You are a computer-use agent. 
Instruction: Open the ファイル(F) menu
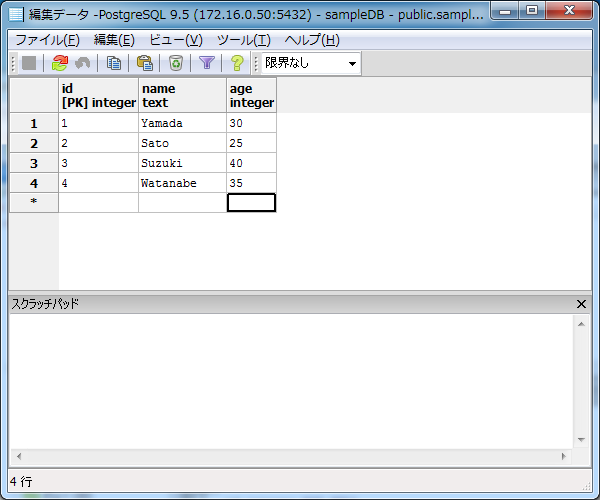pyautogui.click(x=47, y=40)
